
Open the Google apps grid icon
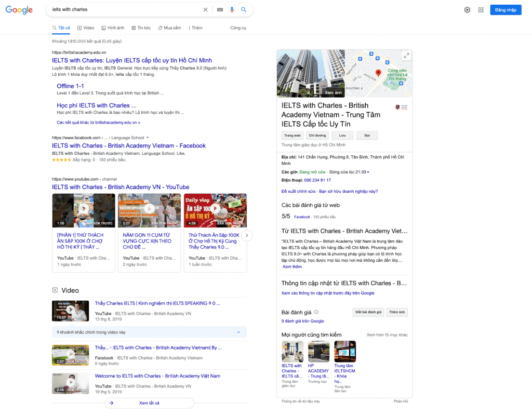pyautogui.click(x=481, y=10)
